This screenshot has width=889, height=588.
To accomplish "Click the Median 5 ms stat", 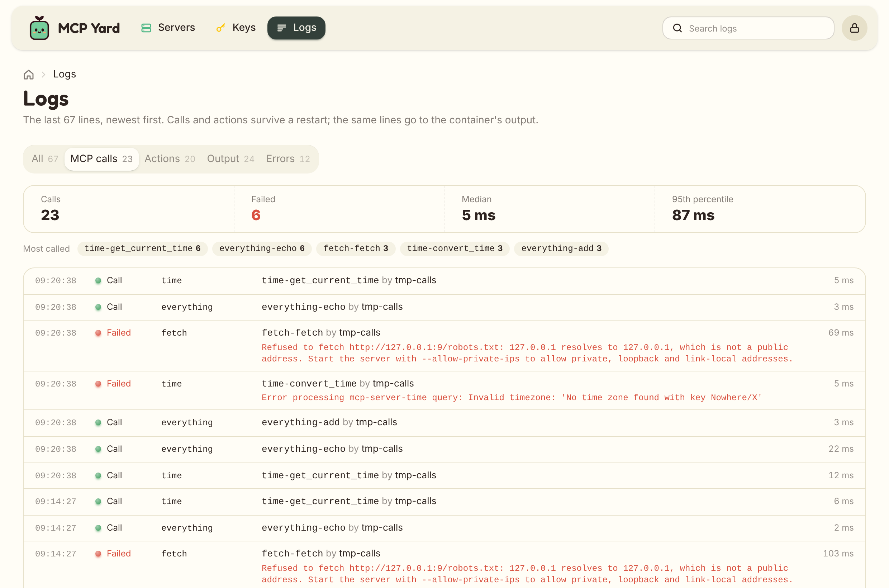I will [x=549, y=209].
